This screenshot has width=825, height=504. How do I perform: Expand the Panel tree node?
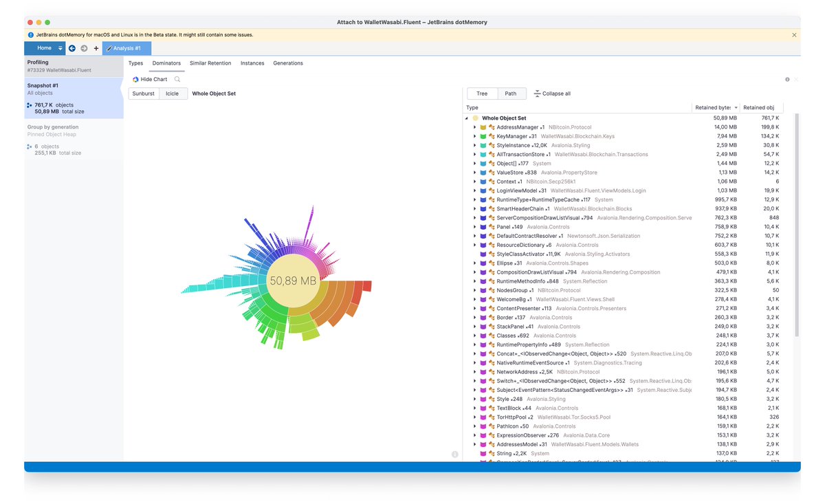click(474, 227)
